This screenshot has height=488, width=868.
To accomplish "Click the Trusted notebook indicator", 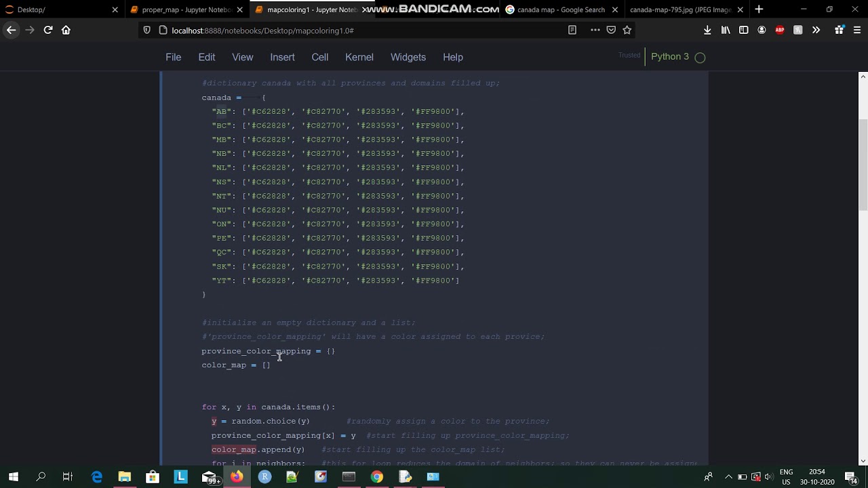I will coord(629,56).
